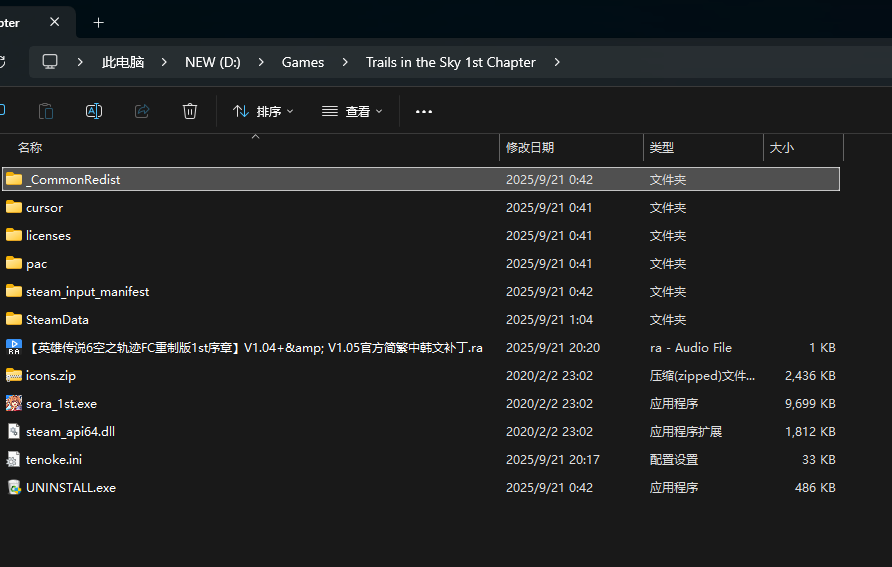The width and height of the screenshot is (892, 567).
Task: Click the Delete trash can icon
Action: pyautogui.click(x=189, y=111)
